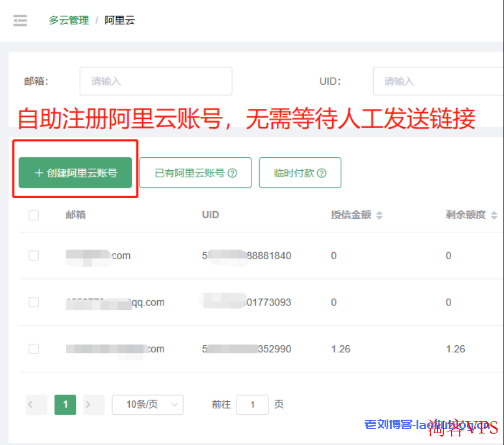
Task: Open the help icon beside 临时付款
Action: 322,173
